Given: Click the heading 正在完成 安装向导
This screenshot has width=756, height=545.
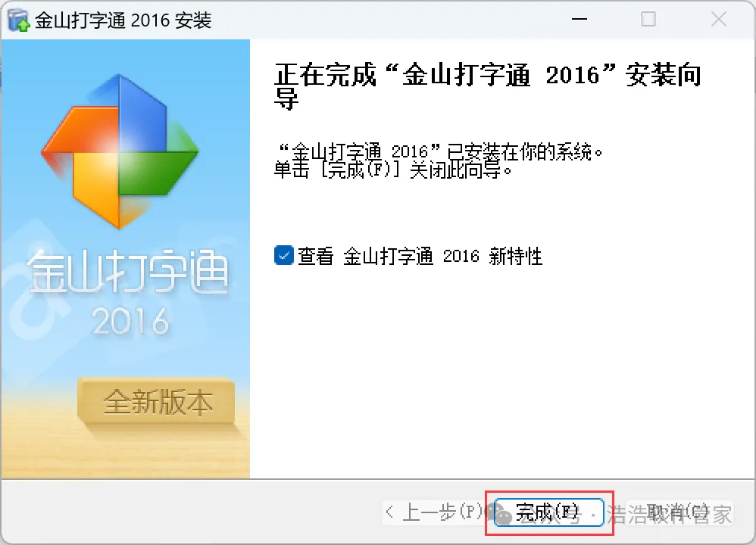Looking at the screenshot, I should click(488, 86).
